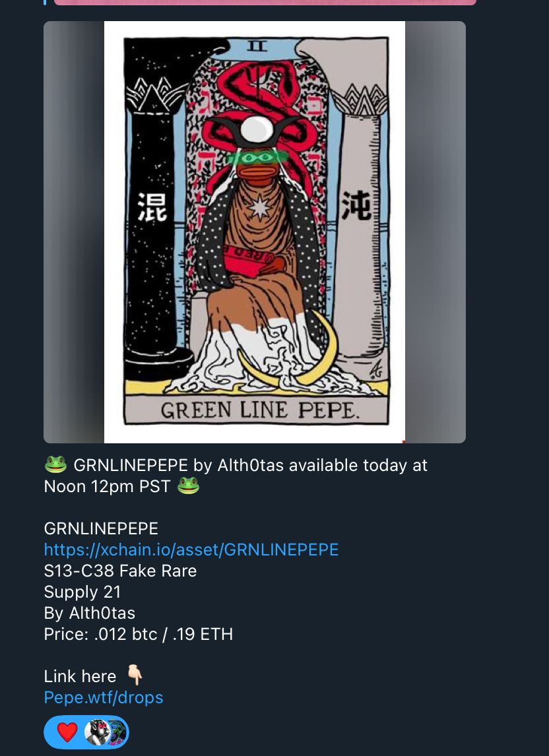Click the blue-purple reactor avatar

116,732
